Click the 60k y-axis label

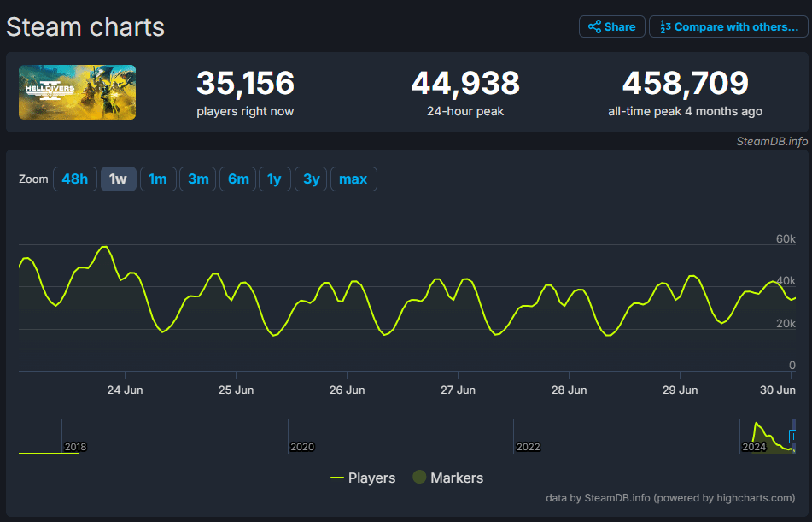[786, 239]
